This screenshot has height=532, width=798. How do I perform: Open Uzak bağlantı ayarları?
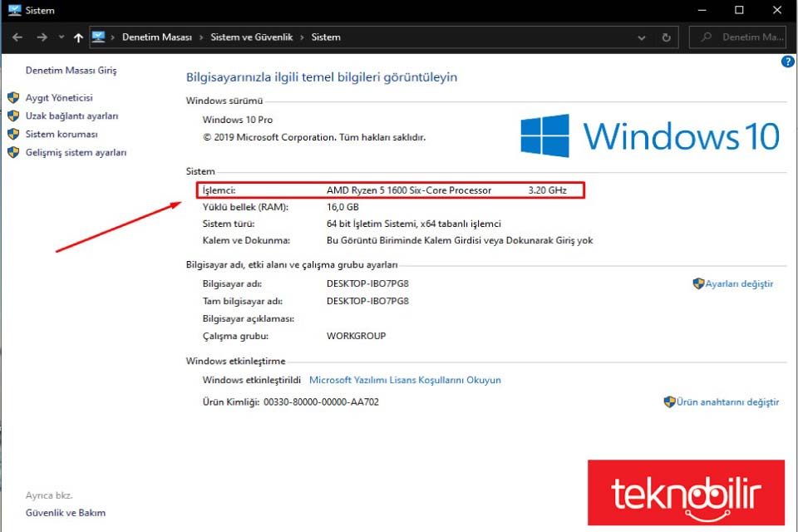[71, 116]
